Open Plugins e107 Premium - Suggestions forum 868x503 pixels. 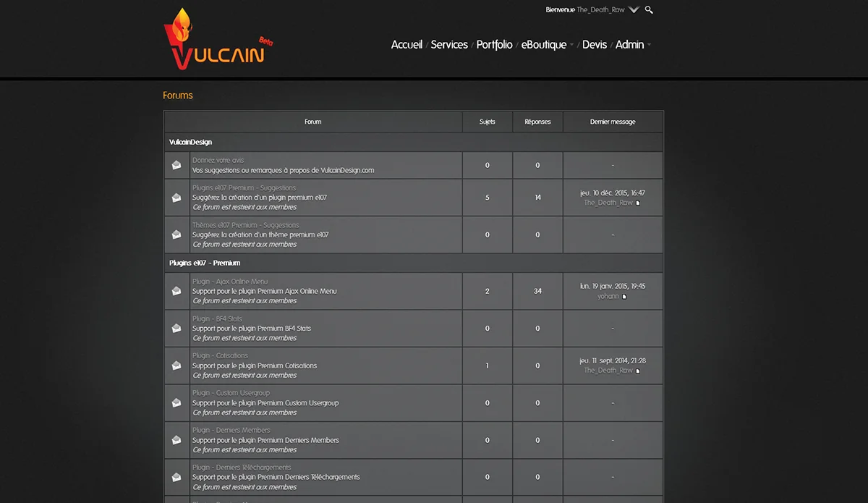244,187
